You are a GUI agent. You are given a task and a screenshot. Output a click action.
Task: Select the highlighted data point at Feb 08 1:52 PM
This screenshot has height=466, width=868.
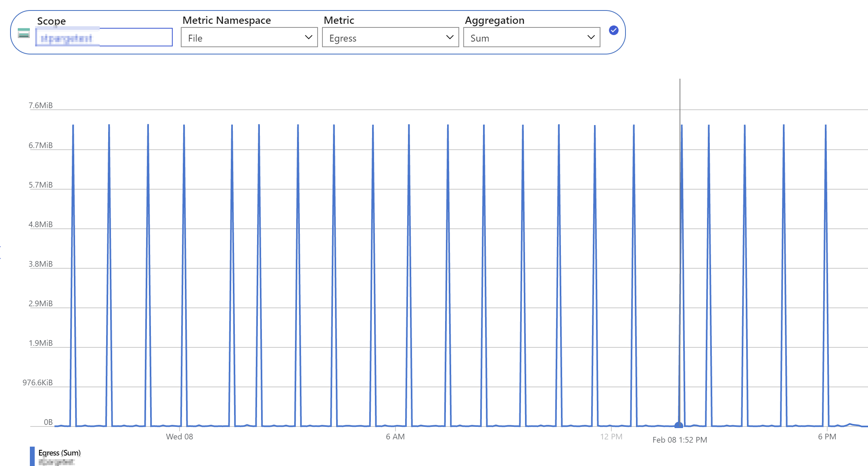pos(679,424)
